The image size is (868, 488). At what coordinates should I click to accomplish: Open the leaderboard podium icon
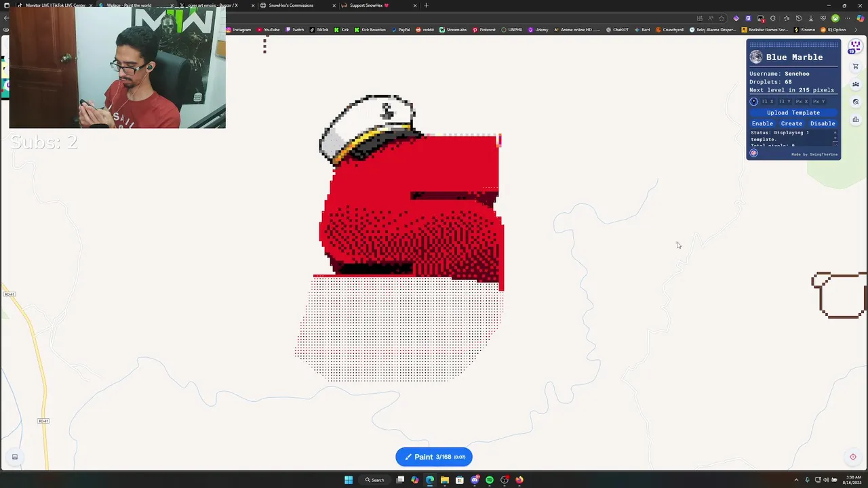[x=856, y=119]
